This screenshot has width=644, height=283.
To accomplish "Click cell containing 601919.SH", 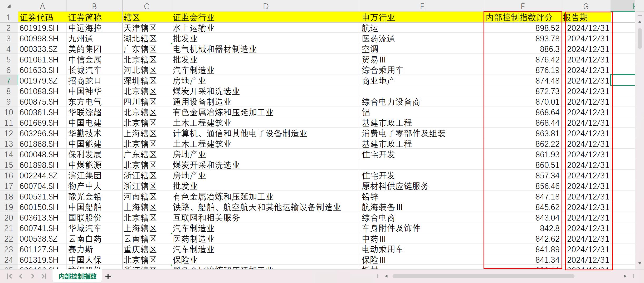I will [x=42, y=28].
